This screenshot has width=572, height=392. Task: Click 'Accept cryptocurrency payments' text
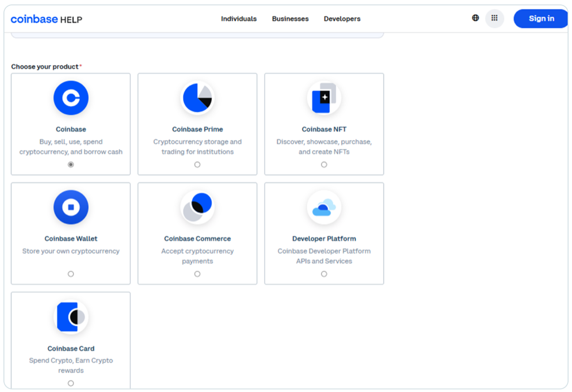[198, 256]
